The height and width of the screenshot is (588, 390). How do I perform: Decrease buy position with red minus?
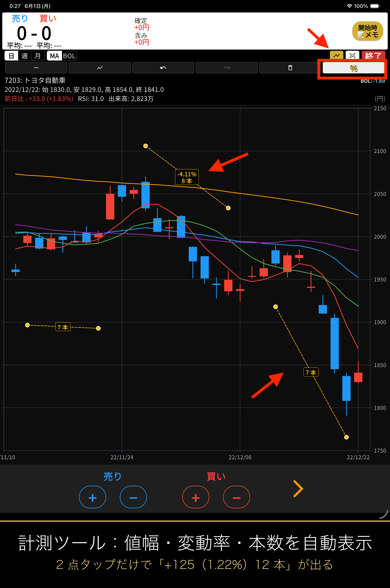(x=237, y=497)
